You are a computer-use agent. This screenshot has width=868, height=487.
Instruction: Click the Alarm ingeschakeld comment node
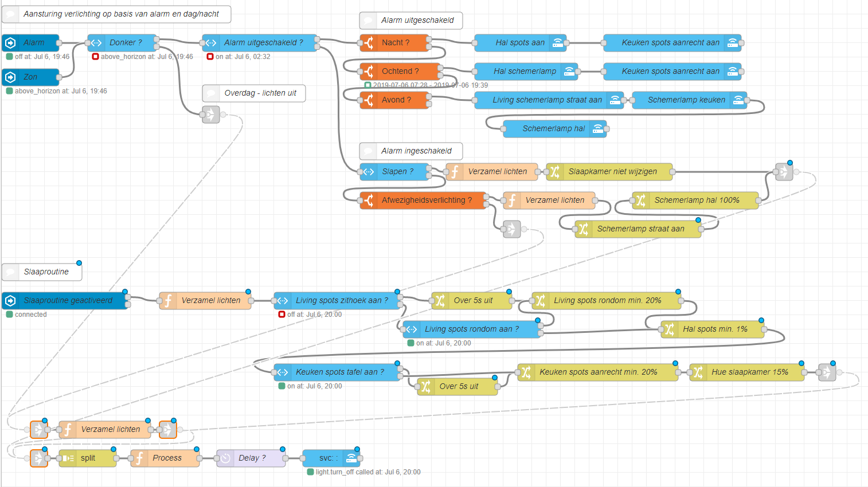[416, 151]
